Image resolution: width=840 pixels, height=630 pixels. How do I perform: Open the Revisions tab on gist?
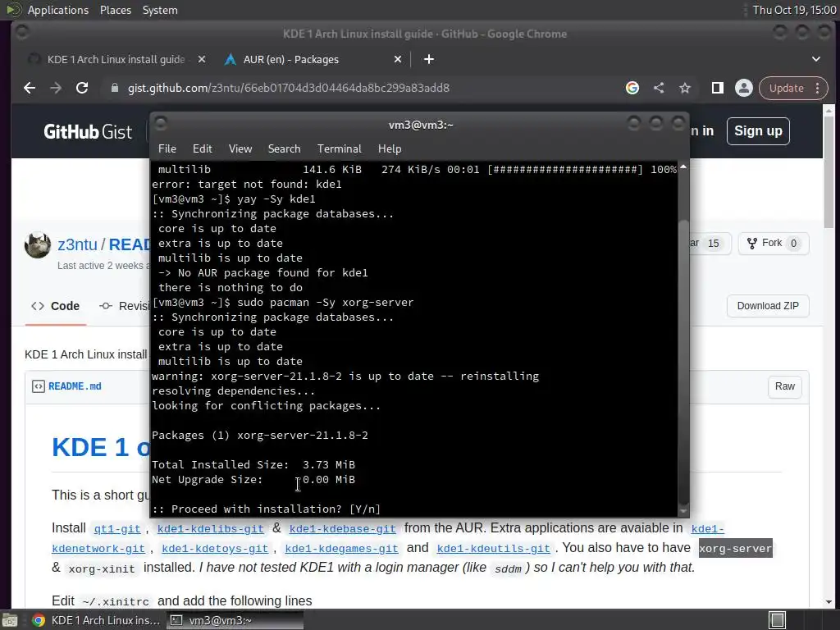[x=125, y=306]
